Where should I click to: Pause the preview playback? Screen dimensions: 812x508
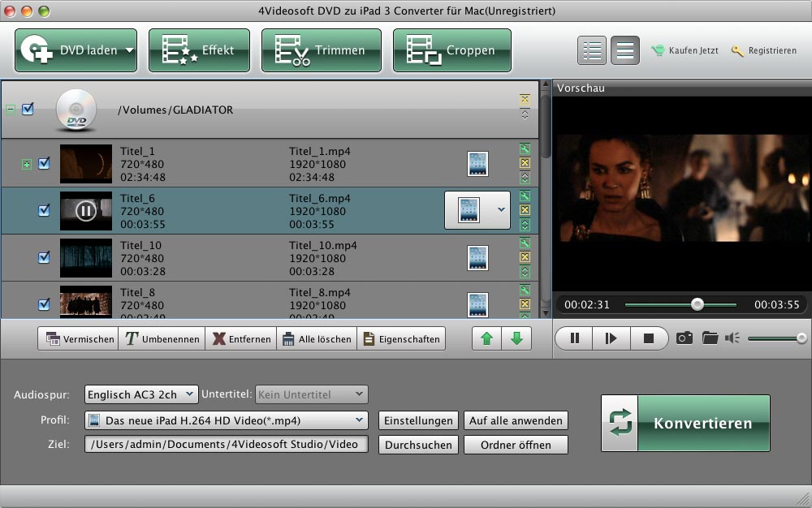point(574,338)
